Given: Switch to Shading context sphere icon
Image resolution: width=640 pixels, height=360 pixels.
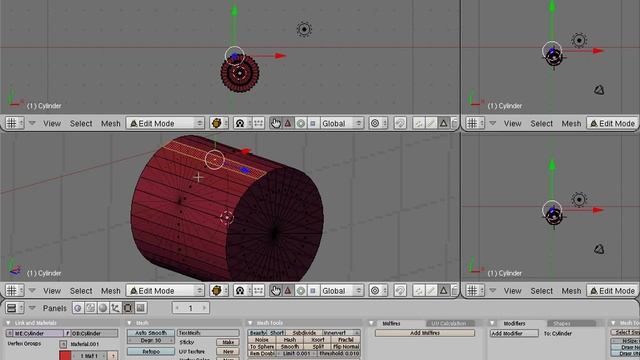Looking at the screenshot, I should [103, 308].
